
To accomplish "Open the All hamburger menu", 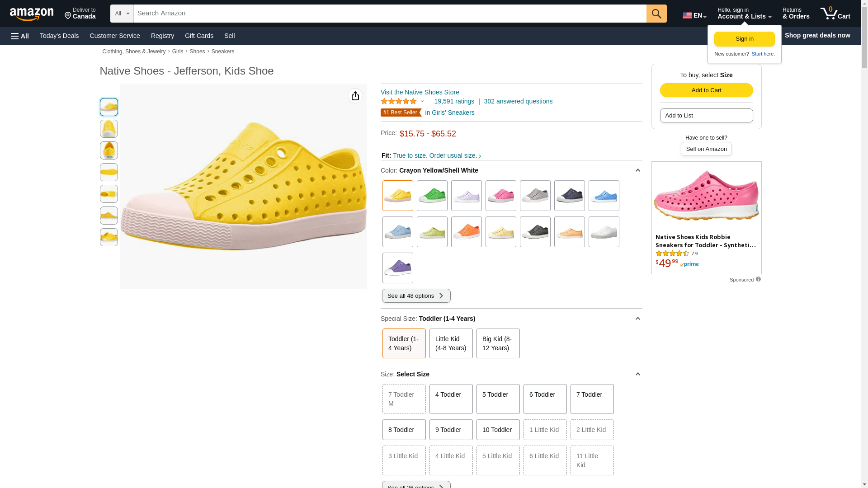I will click(20, 36).
